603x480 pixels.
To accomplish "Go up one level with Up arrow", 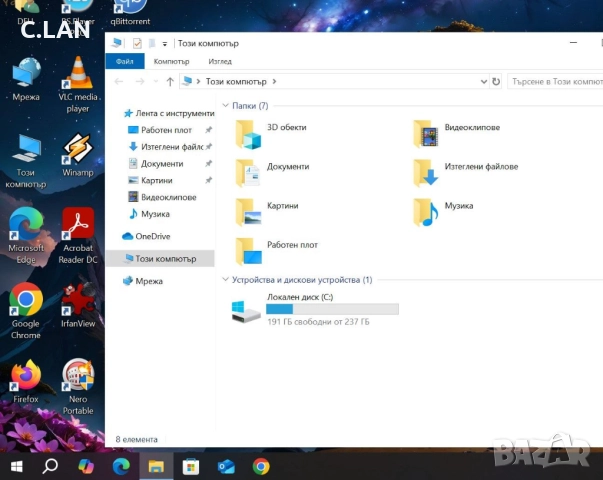I will pyautogui.click(x=170, y=82).
